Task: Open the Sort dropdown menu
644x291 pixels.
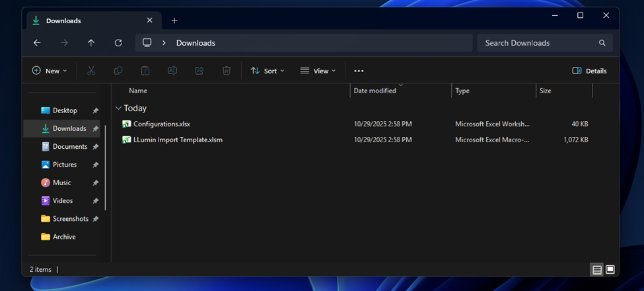Action: coord(268,71)
